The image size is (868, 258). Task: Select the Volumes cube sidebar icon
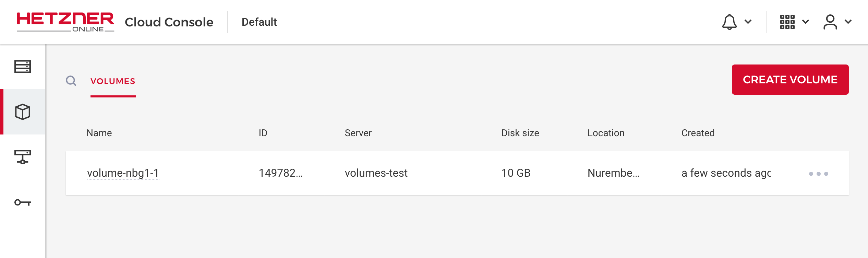coord(23,112)
